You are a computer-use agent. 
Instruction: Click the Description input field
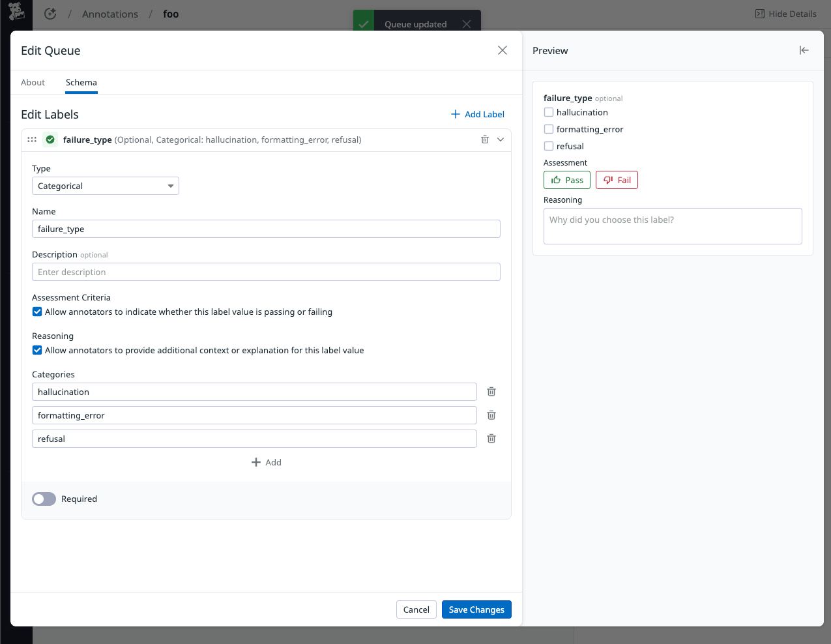[266, 272]
